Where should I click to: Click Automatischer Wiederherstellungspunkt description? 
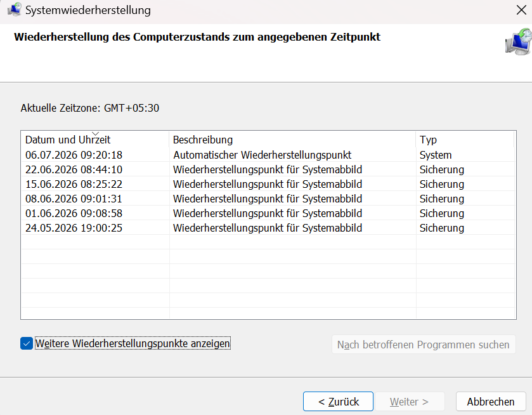(263, 155)
